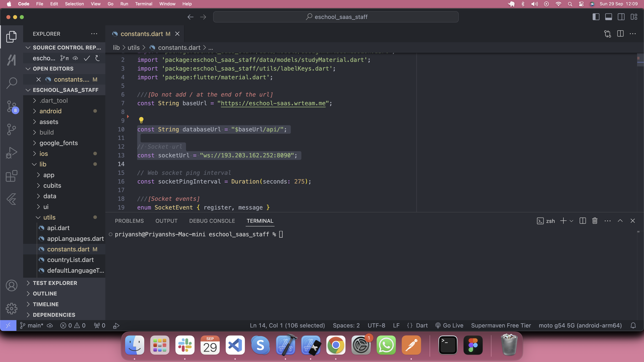Open the Terminal menu in menu bar
Image resolution: width=644 pixels, height=362 pixels.
[144, 4]
